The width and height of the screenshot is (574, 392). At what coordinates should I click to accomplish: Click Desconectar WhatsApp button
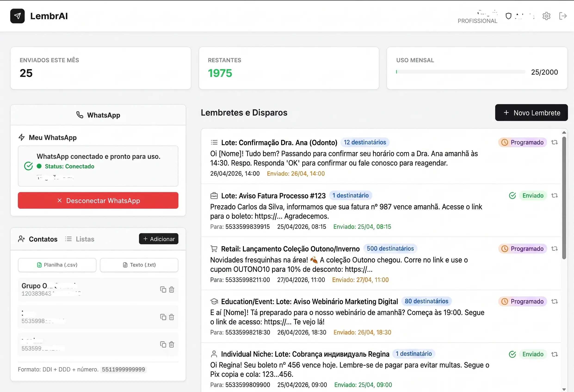[98, 200]
